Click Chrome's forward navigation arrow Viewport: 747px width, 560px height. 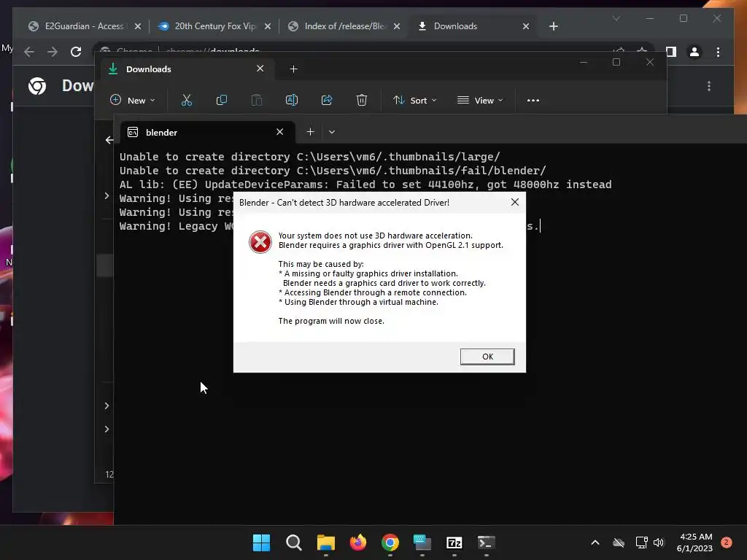point(53,52)
